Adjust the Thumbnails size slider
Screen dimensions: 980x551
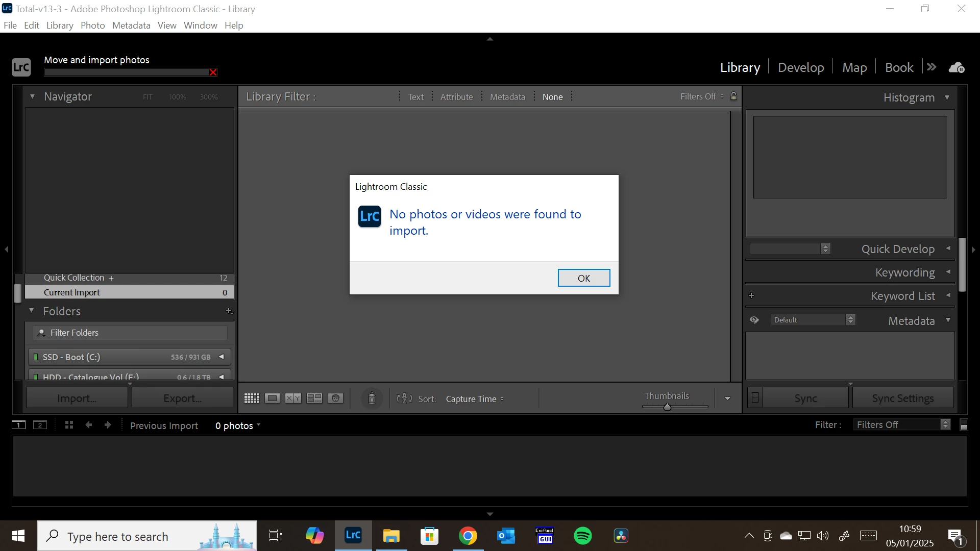667,407
